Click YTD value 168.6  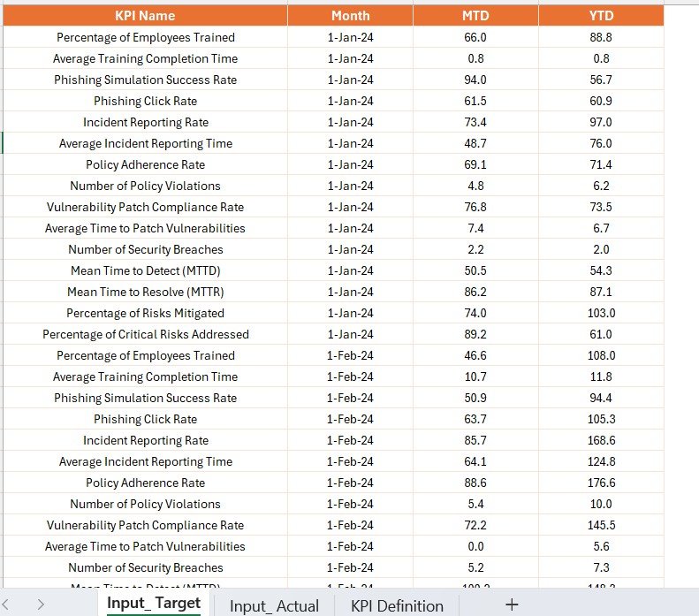601,440
